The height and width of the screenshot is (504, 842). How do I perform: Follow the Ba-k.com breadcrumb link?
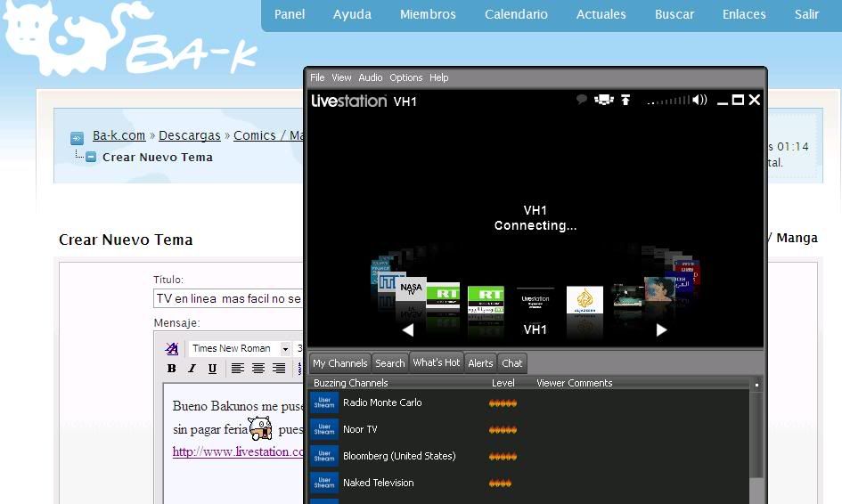(x=119, y=135)
